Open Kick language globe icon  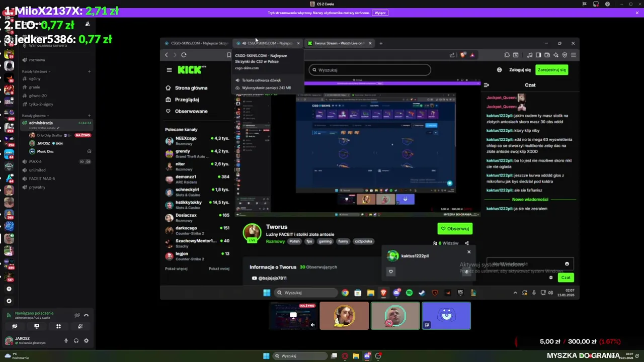(499, 70)
